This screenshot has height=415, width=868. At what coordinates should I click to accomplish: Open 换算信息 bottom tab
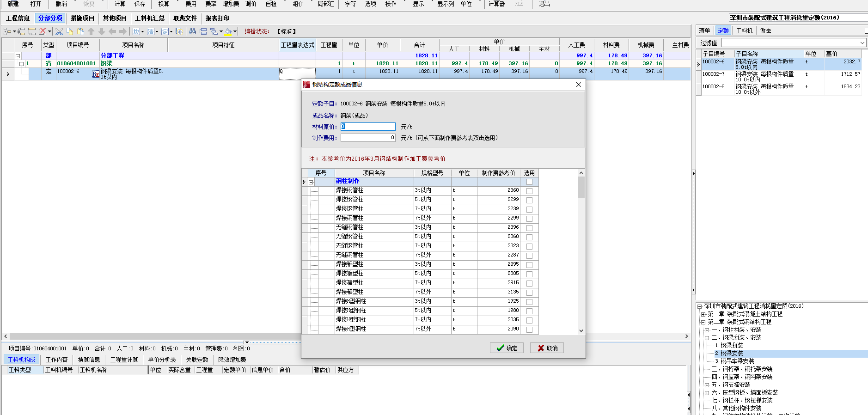(x=89, y=360)
